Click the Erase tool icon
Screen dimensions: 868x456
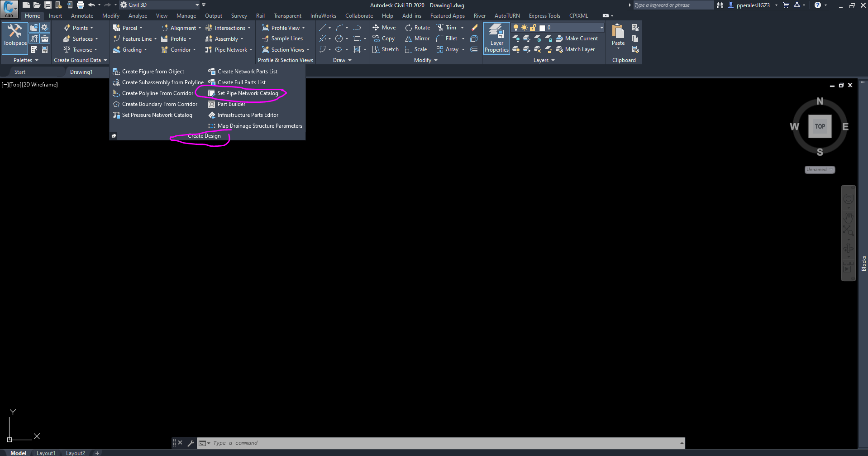click(474, 28)
